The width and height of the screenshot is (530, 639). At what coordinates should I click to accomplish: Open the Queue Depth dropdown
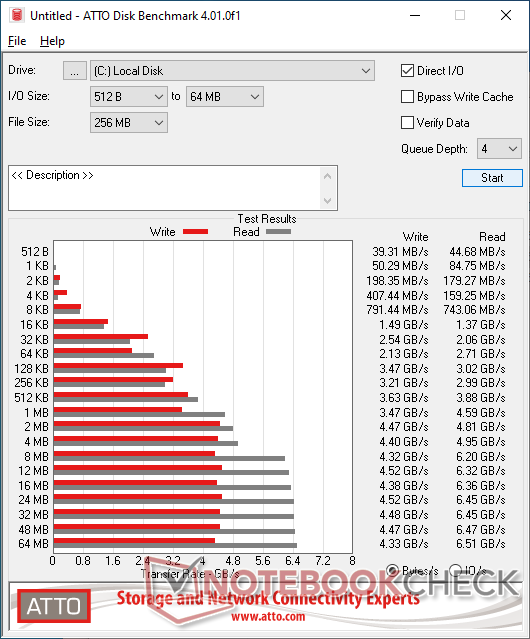pos(499,149)
